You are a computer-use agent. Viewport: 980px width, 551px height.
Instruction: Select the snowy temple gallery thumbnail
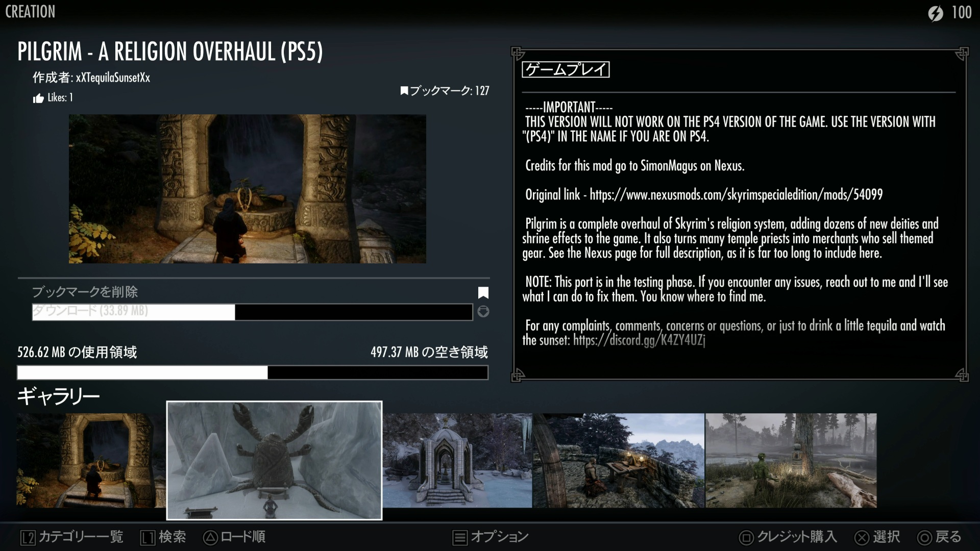click(457, 460)
